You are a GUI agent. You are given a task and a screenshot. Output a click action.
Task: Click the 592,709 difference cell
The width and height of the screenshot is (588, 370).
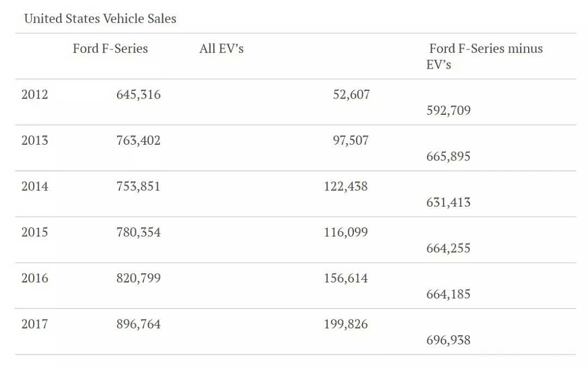(x=449, y=110)
